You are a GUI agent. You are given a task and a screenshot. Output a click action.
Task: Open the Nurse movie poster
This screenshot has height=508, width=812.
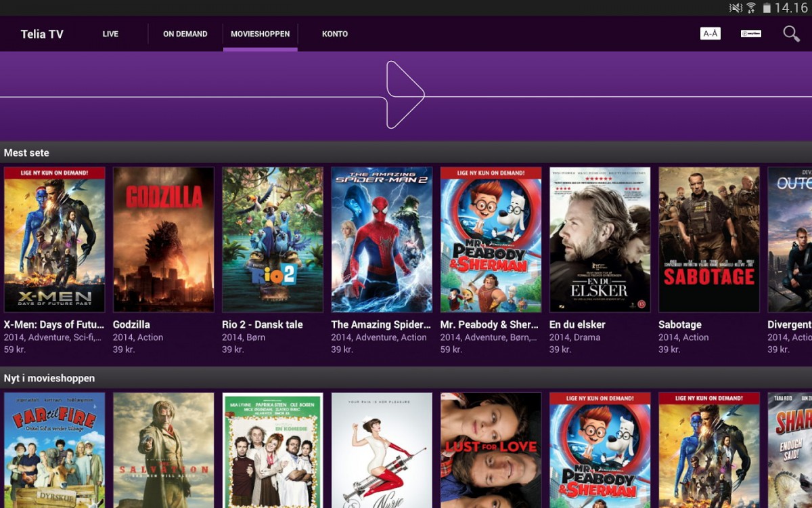point(382,450)
